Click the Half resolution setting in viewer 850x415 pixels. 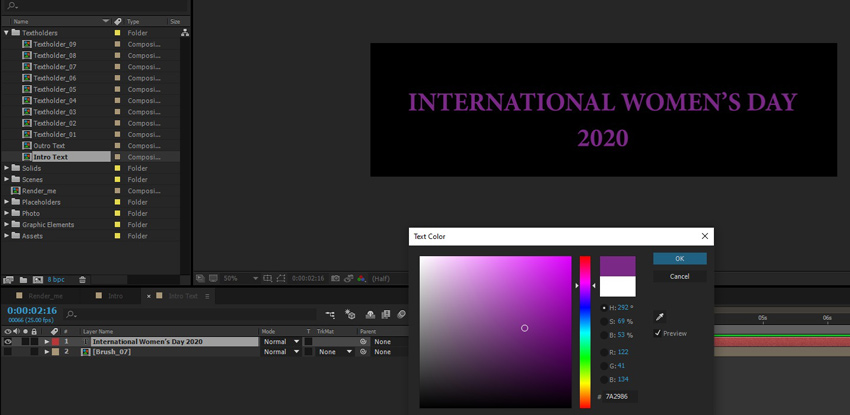[x=381, y=278]
